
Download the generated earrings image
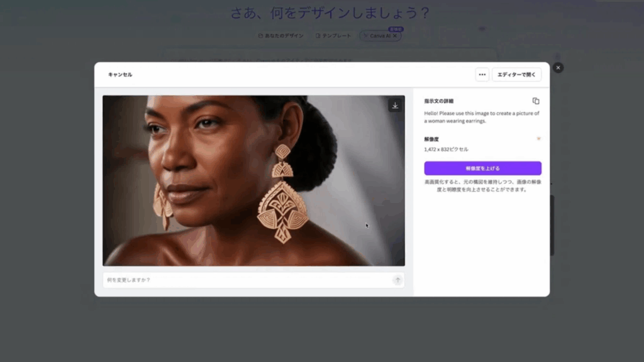coord(395,106)
